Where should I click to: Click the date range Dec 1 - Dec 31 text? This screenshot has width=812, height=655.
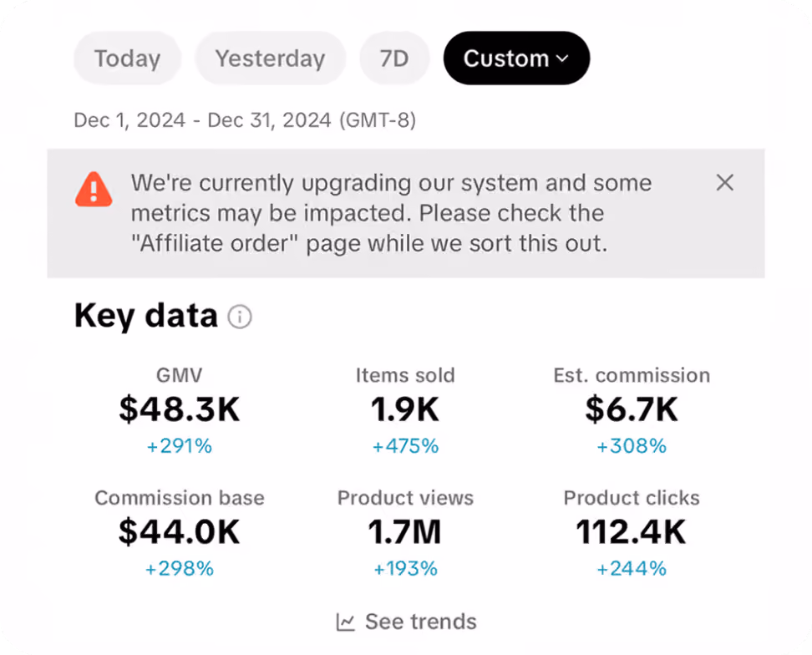click(245, 120)
